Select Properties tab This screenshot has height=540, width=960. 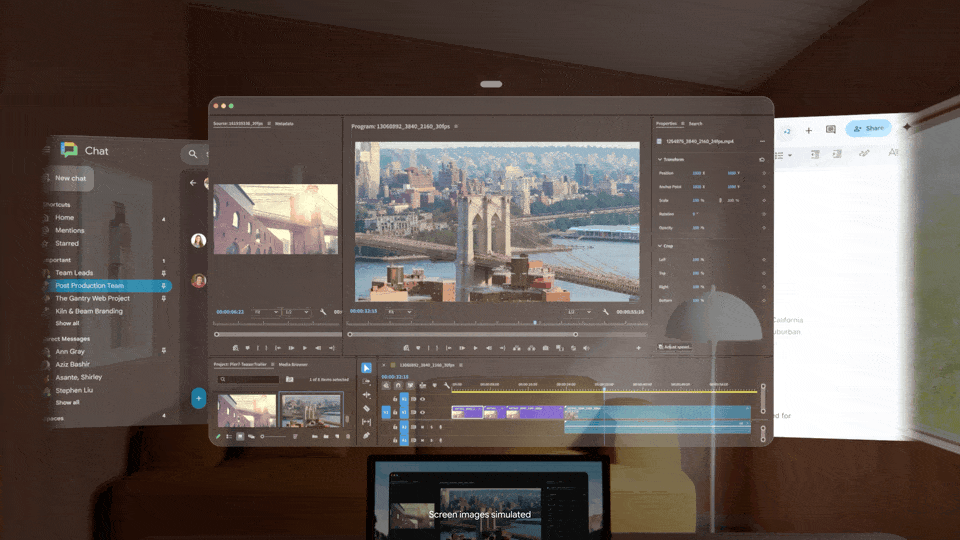(x=667, y=124)
